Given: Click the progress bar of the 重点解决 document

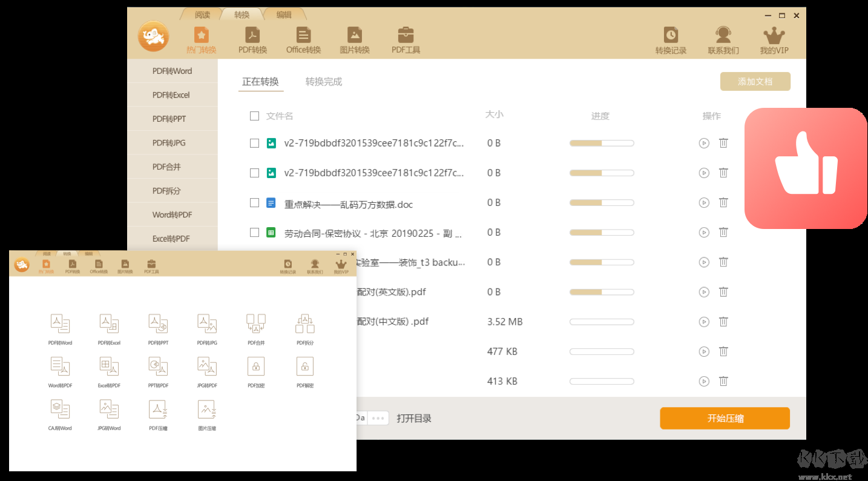Looking at the screenshot, I should pos(601,202).
